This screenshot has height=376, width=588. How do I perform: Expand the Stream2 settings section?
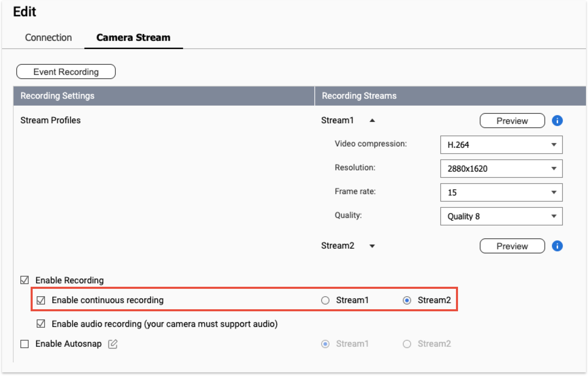[372, 246]
